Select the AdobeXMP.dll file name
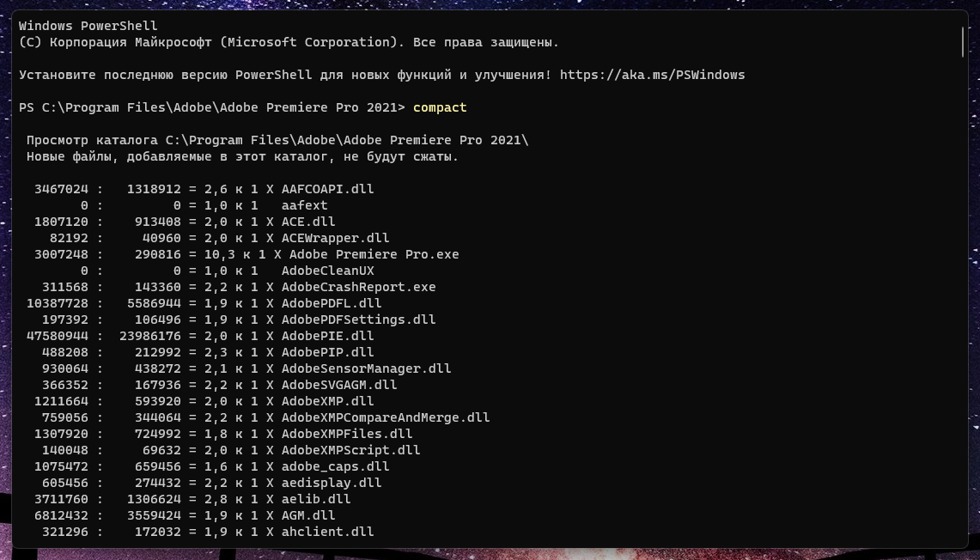The width and height of the screenshot is (980, 560). click(327, 400)
